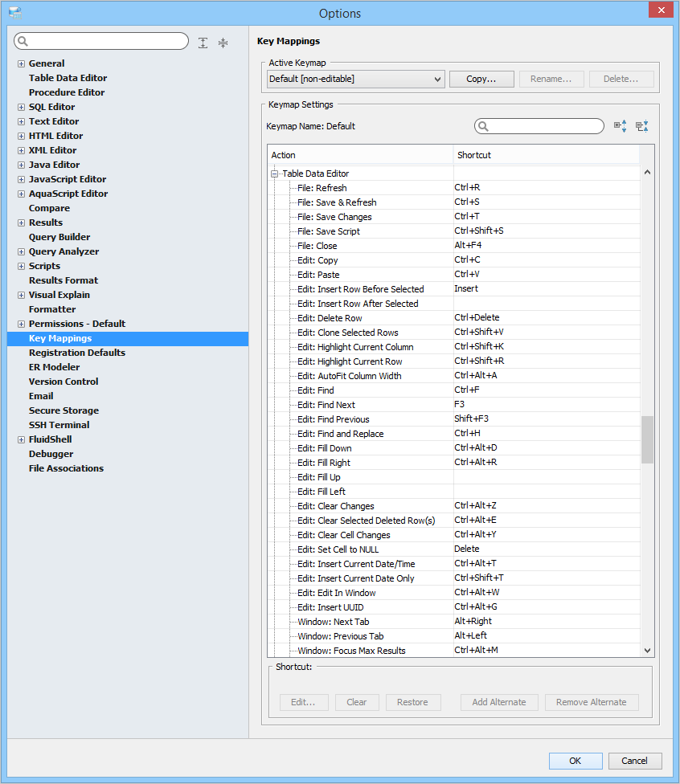Viewport: 680px width, 784px height.
Task: Open the Compare options page
Action: pyautogui.click(x=50, y=209)
